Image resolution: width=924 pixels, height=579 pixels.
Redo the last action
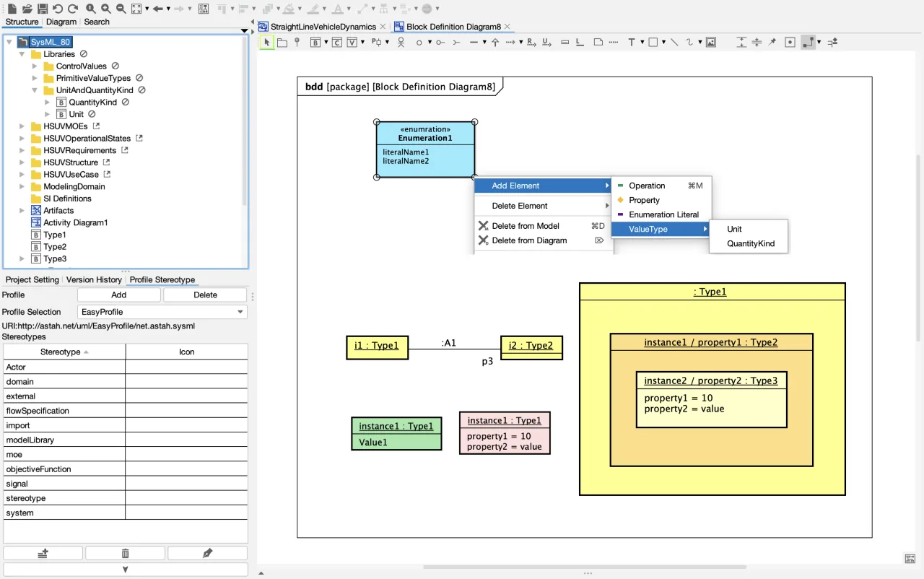[x=73, y=9]
